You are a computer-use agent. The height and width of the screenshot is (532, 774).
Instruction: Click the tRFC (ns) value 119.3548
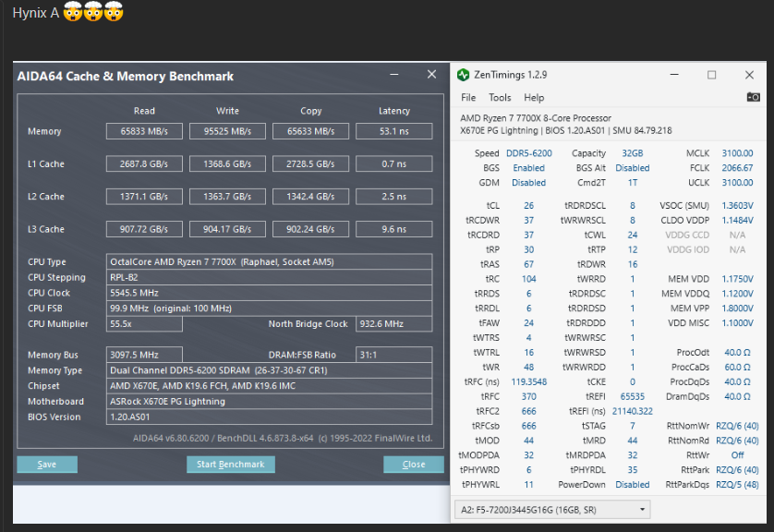pyautogui.click(x=528, y=381)
